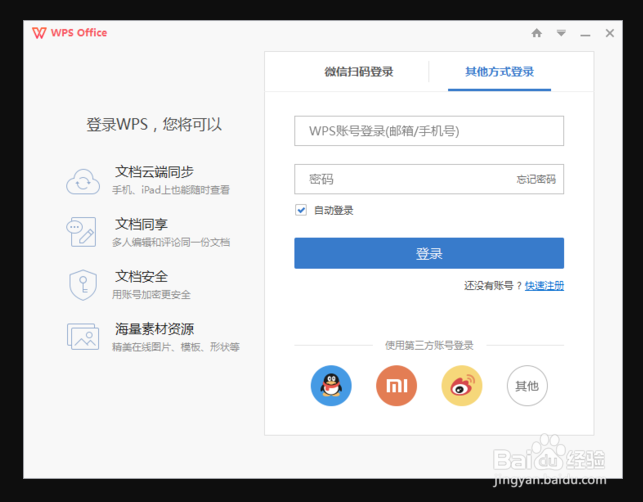The image size is (643, 502).
Task: Click the QQ penguin login icon
Action: (331, 386)
